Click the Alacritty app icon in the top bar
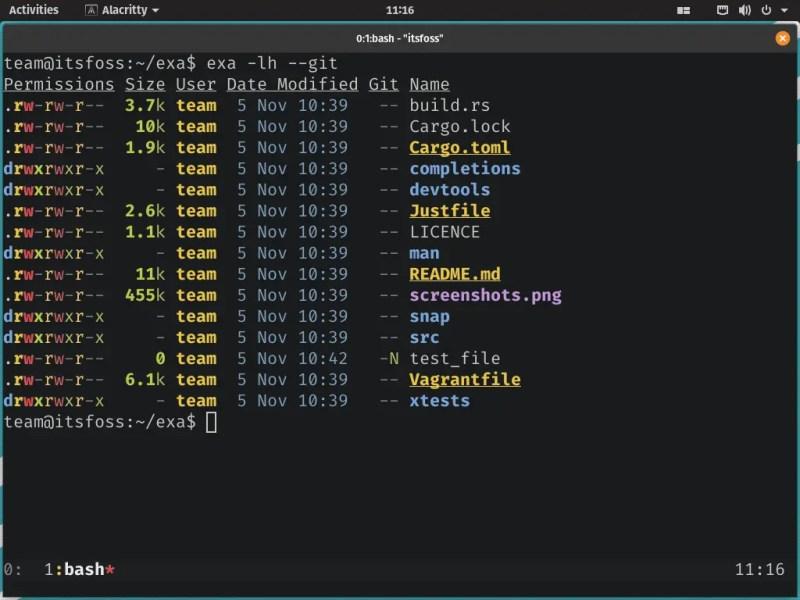 pyautogui.click(x=92, y=10)
